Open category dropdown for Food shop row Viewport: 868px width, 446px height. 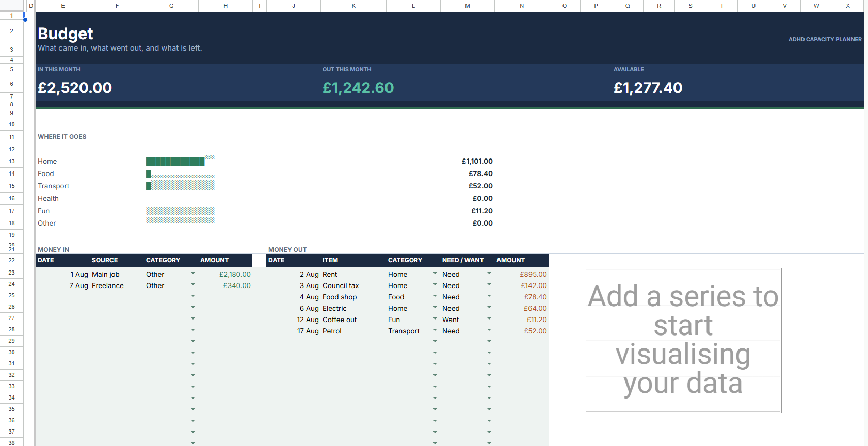435,296
